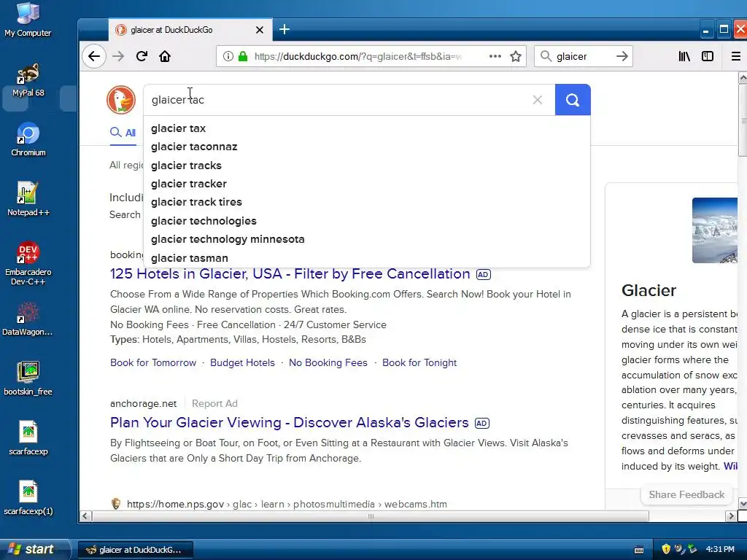Bookmark this page with the star icon
Screen dimensions: 747x560
[516, 56]
